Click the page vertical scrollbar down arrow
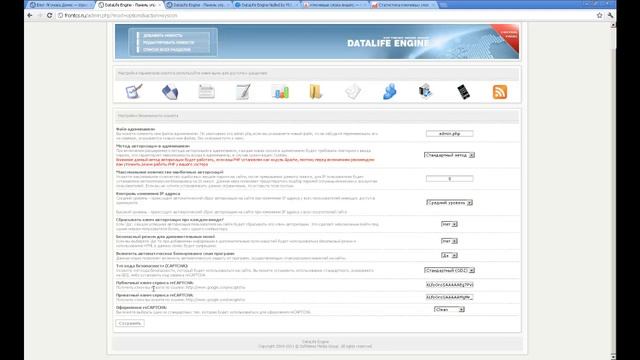 [x=613, y=357]
